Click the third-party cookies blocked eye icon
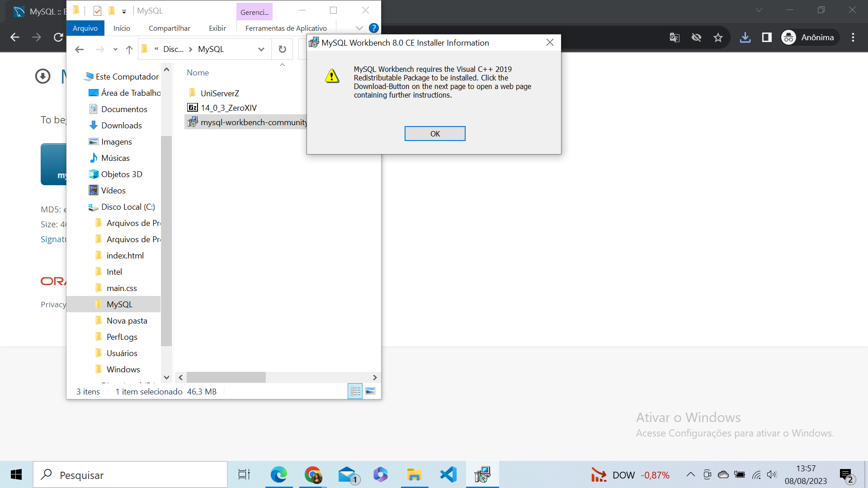The height and width of the screenshot is (488, 868). click(x=696, y=38)
